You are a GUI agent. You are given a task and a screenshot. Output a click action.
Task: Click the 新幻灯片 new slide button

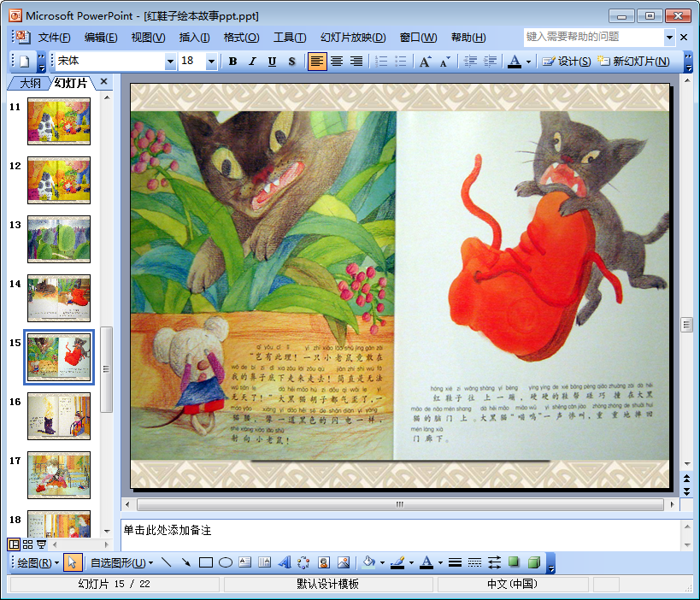pos(633,62)
